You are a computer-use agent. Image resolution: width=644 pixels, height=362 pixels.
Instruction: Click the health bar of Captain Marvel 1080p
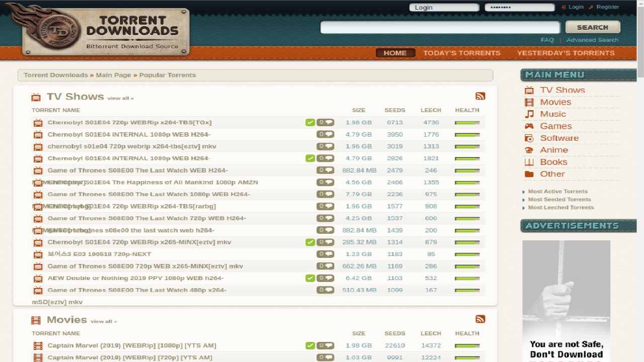[467, 346]
